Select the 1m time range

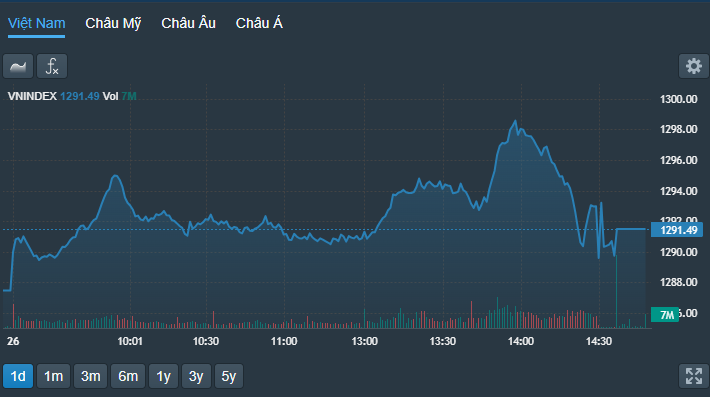(x=53, y=376)
